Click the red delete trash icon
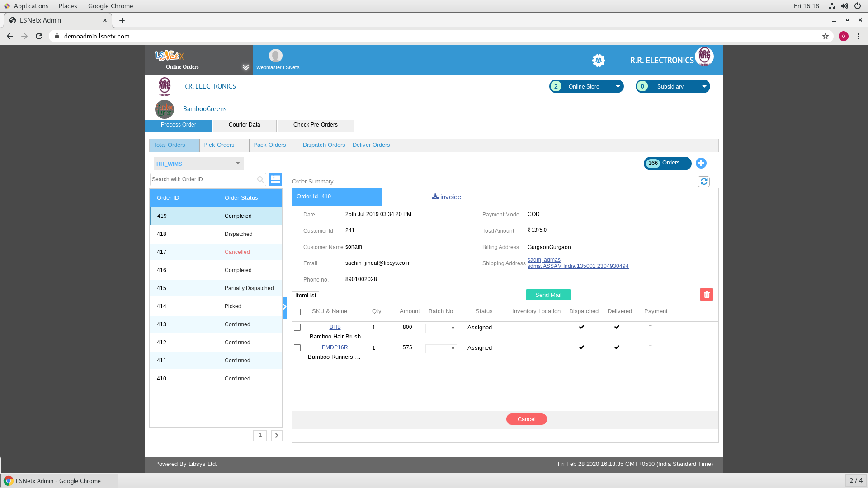This screenshot has height=488, width=868. 707,295
